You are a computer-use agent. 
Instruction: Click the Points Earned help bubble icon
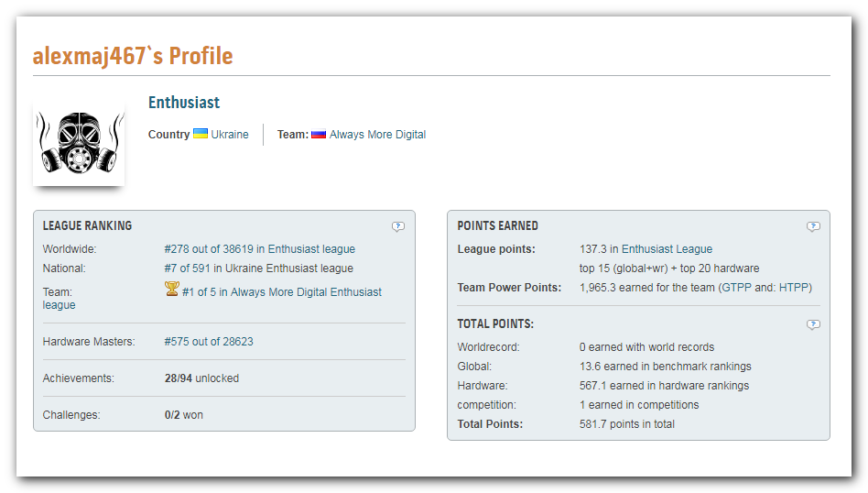pyautogui.click(x=813, y=226)
